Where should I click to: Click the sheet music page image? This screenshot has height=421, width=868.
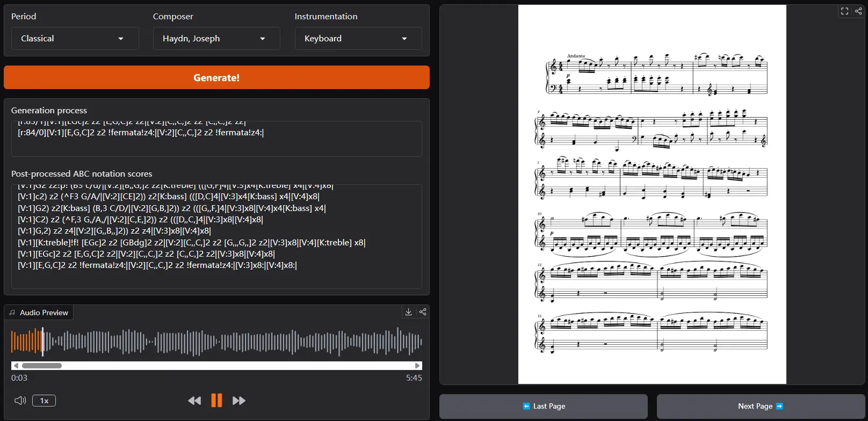(x=652, y=194)
